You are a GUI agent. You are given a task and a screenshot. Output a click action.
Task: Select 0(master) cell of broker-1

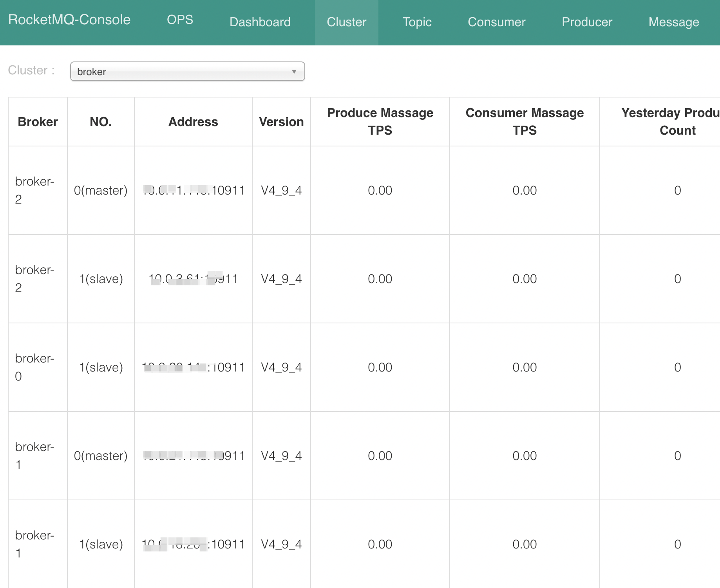click(x=101, y=456)
